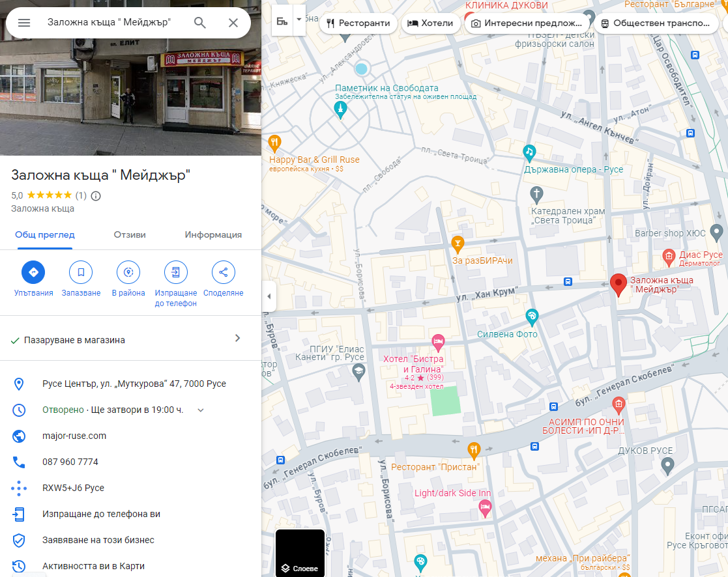Click the clock hours icon
The width and height of the screenshot is (728, 577).
coord(18,410)
